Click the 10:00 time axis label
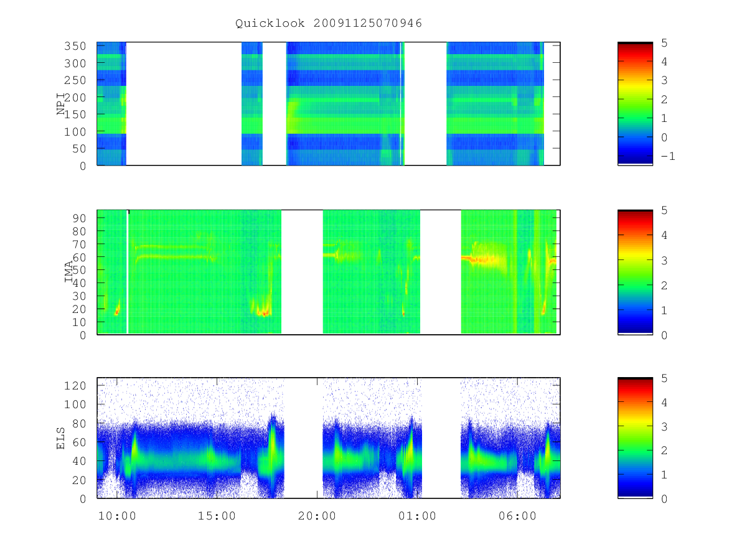Viewport: 747px width, 560px height. pyautogui.click(x=117, y=516)
